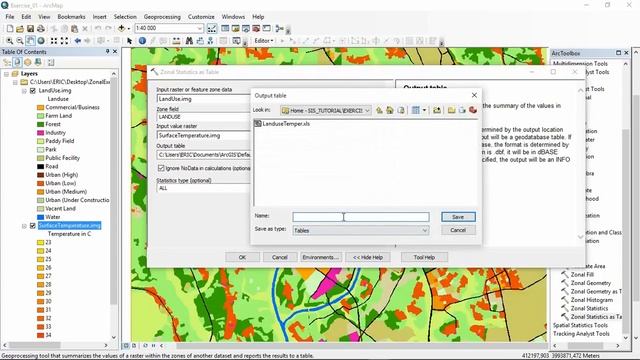Select the Pan hand tool
This screenshot has width=640, height=360.
[30, 41]
